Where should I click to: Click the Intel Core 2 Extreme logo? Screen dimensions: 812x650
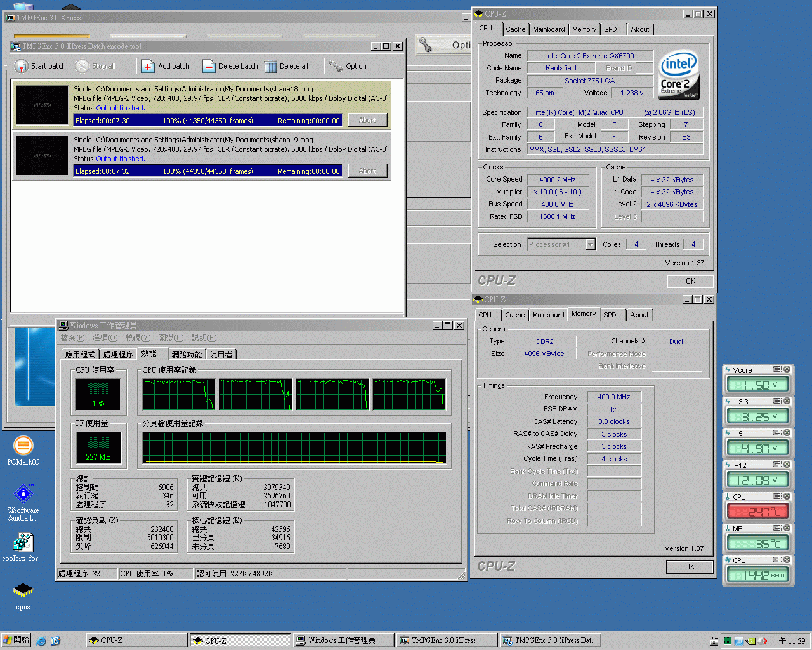(x=679, y=75)
